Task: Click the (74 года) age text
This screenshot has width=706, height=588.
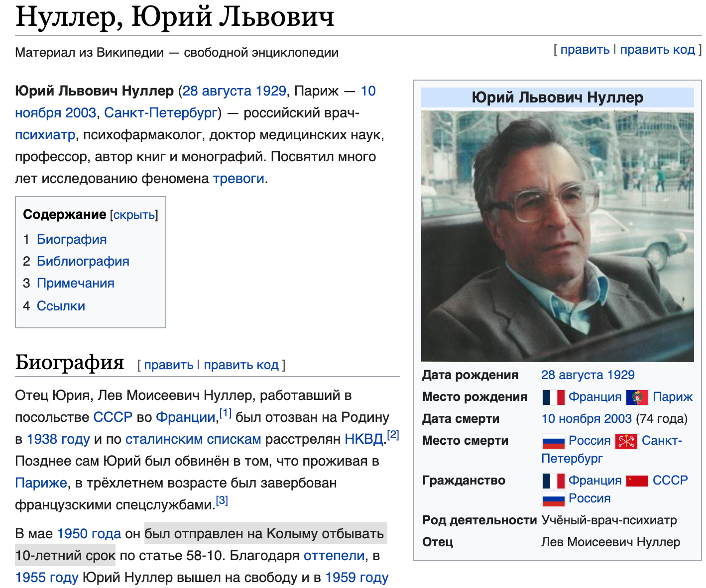Action: coord(662,419)
